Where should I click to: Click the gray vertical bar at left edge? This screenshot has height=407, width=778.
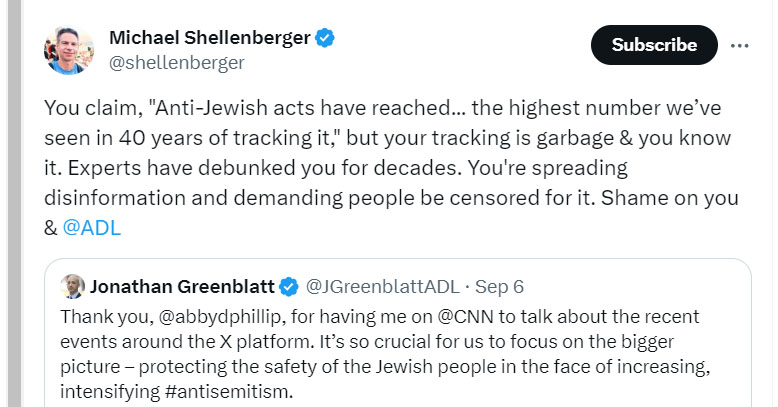click(x=14, y=204)
